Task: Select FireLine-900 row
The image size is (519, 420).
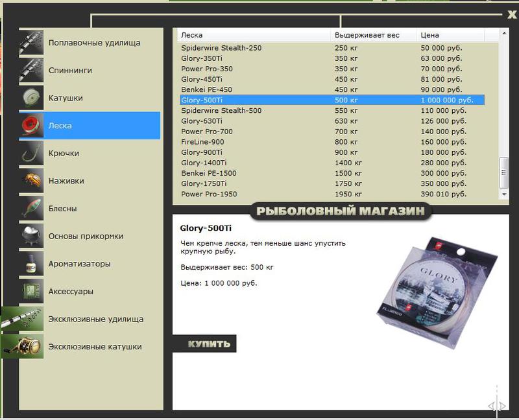Action: tap(332, 142)
